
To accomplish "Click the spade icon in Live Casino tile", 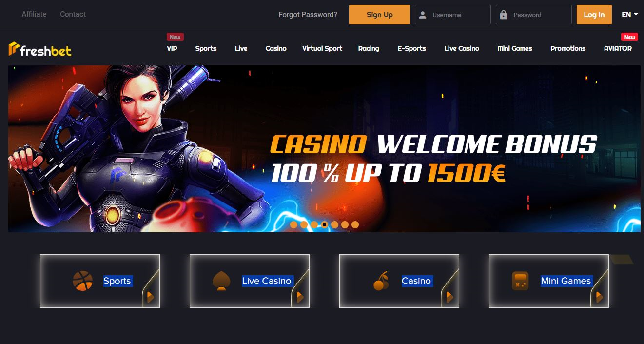I will pos(221,281).
